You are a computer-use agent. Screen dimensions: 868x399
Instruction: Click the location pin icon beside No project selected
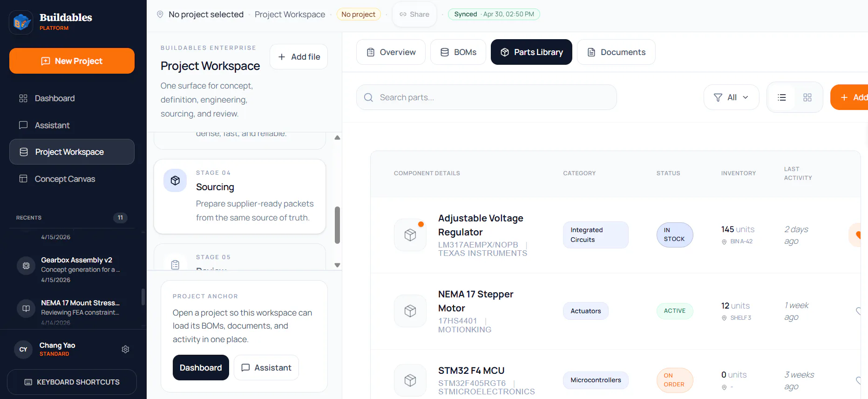tap(160, 14)
